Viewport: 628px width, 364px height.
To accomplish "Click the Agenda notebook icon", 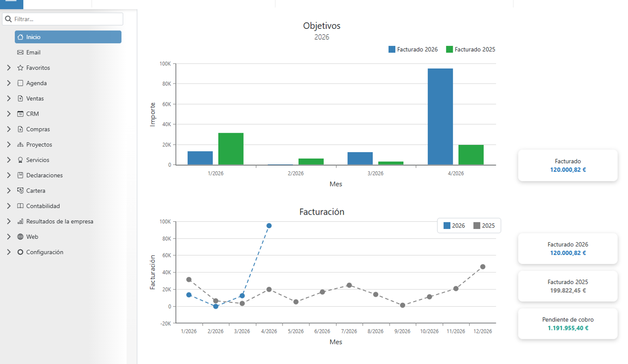I will pos(20,83).
